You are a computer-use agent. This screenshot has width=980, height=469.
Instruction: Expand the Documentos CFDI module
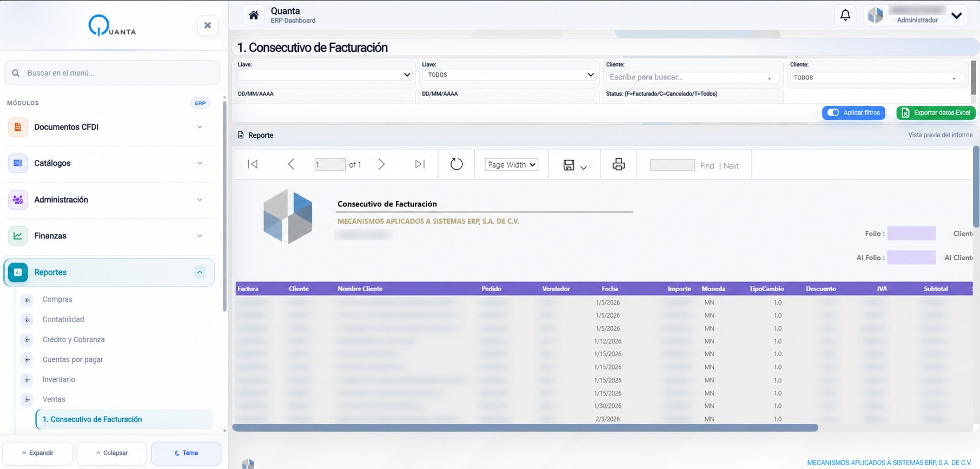tap(200, 127)
